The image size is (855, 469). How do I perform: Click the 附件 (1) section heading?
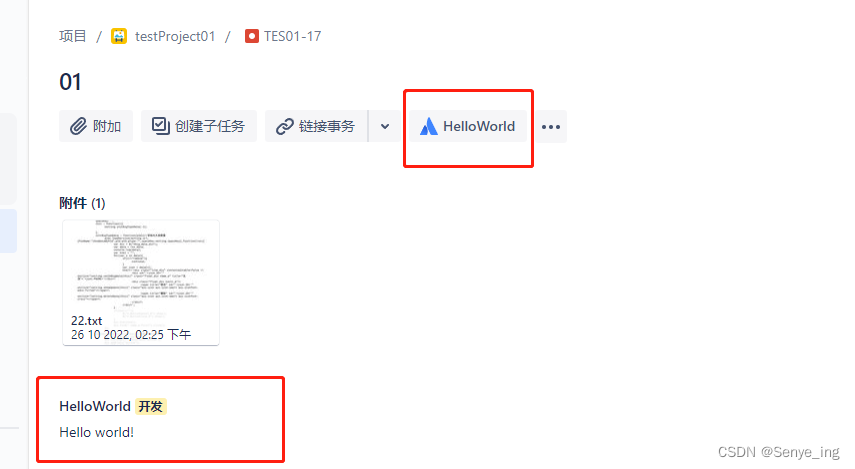pos(82,203)
